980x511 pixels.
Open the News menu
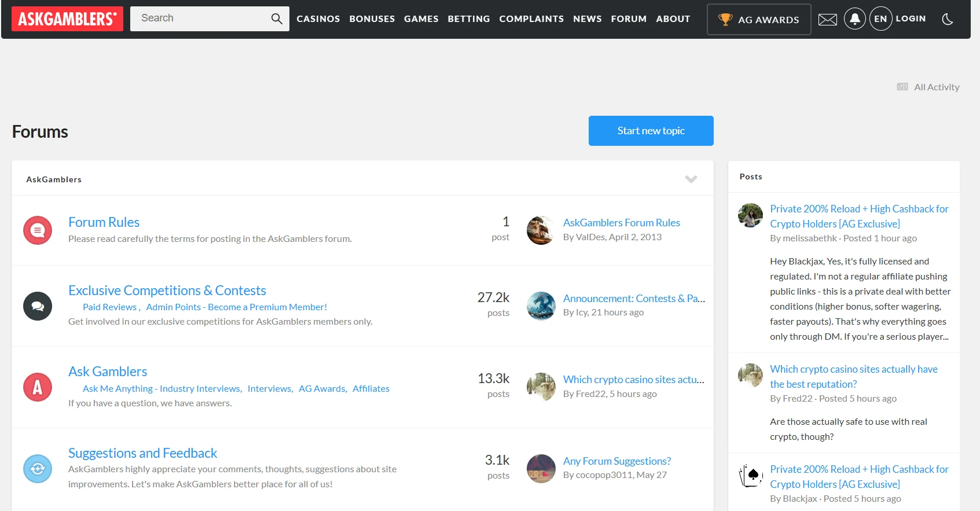(x=588, y=19)
